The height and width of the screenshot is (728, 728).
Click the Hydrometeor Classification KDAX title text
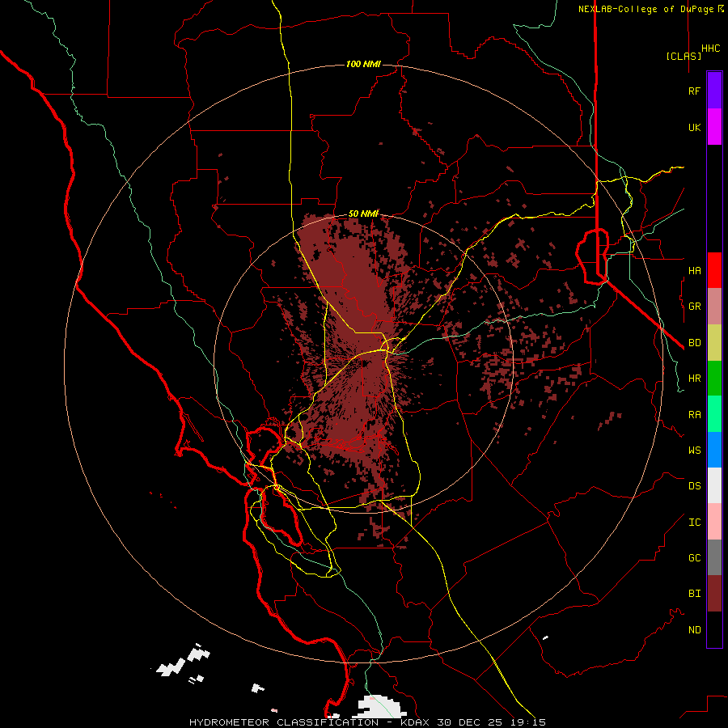pyautogui.click(x=367, y=722)
